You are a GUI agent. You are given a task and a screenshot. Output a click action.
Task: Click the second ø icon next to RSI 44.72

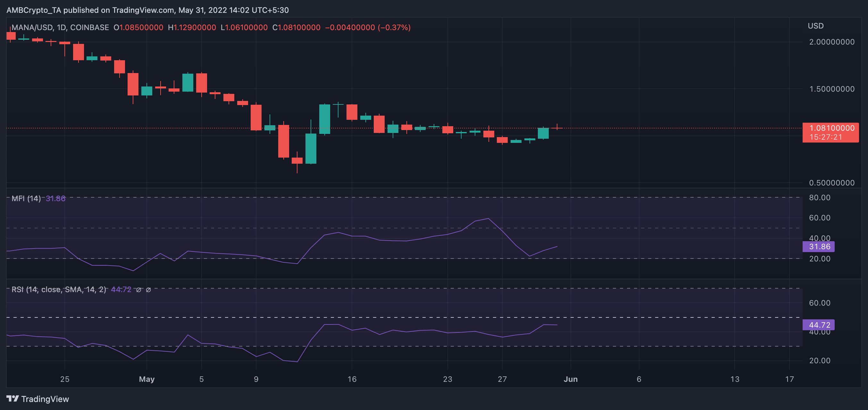click(148, 290)
